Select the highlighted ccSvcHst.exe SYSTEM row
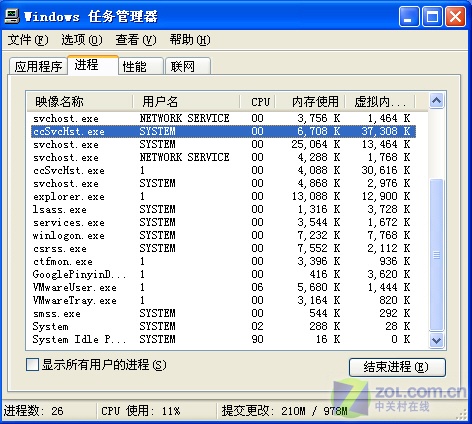This screenshot has width=472, height=424. pos(223,131)
